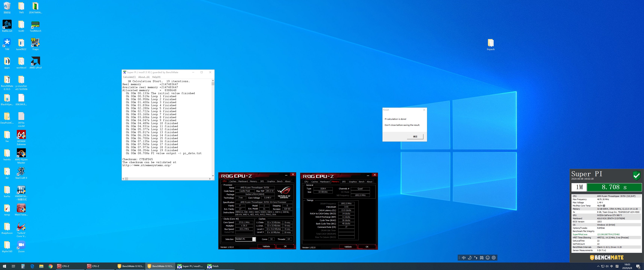Open the Calculate(C) menu in Super PI
This screenshot has width=644, height=270.
pyautogui.click(x=129, y=77)
